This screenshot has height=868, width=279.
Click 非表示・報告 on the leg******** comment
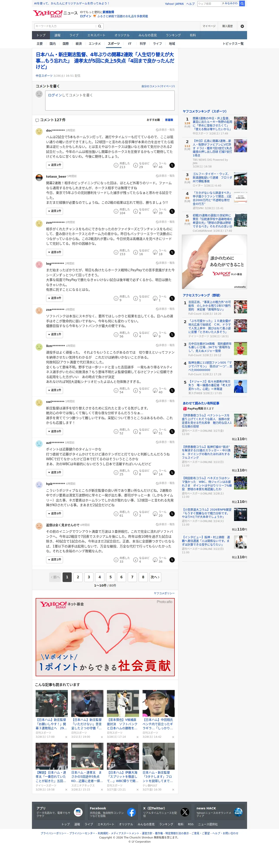165,263
